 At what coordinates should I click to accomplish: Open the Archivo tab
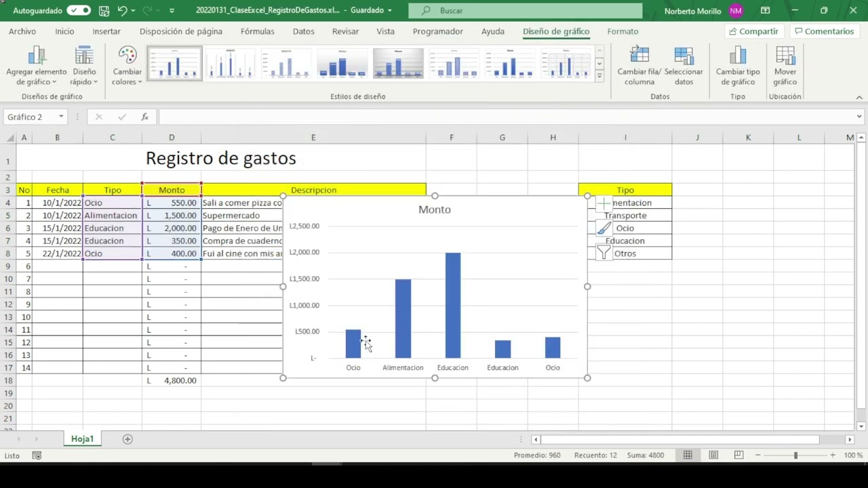tap(22, 31)
